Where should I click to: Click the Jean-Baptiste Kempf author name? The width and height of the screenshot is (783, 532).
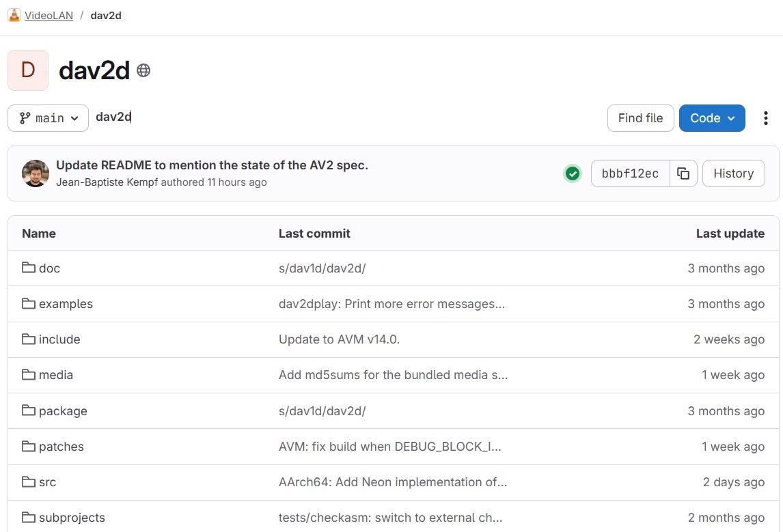[x=107, y=182]
